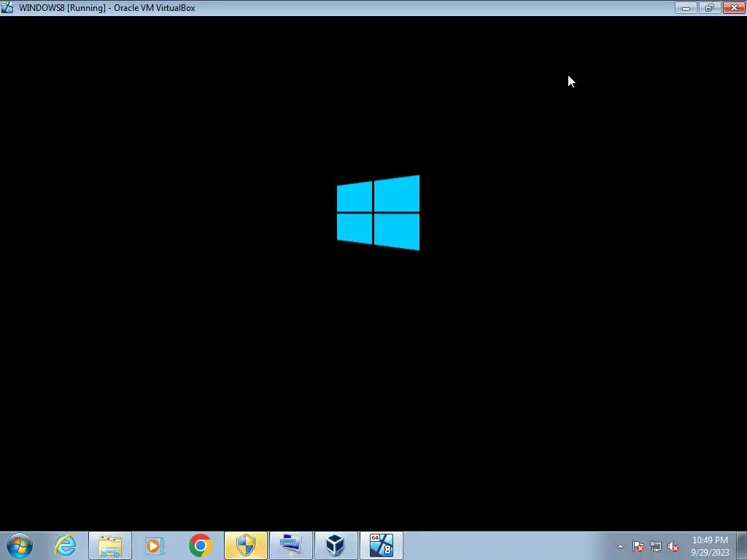The width and height of the screenshot is (747, 560).
Task: Open the Windows 7 Start orb
Action: click(20, 545)
